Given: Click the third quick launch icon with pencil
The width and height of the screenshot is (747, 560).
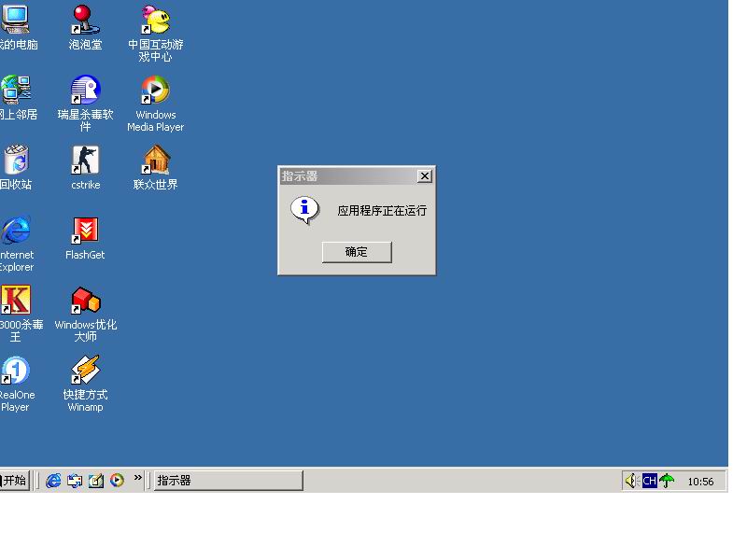Looking at the screenshot, I should point(96,481).
